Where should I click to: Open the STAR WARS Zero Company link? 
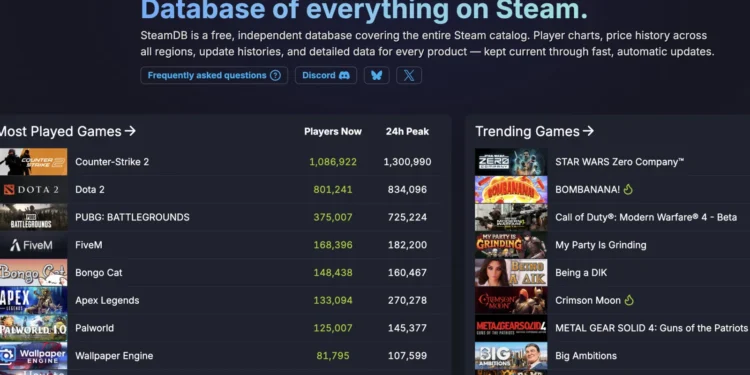[619, 162]
